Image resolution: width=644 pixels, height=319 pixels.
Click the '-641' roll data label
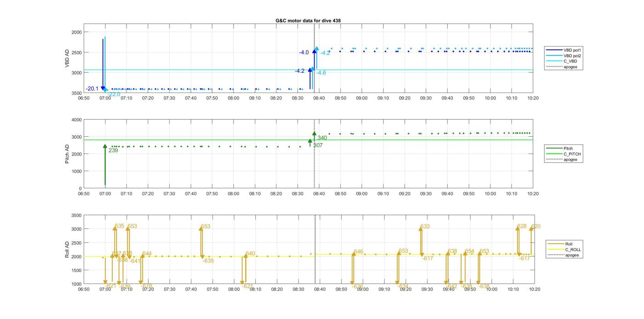(x=135, y=261)
